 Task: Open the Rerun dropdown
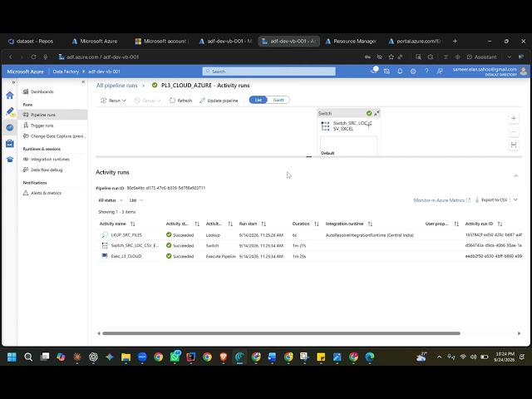[114, 101]
